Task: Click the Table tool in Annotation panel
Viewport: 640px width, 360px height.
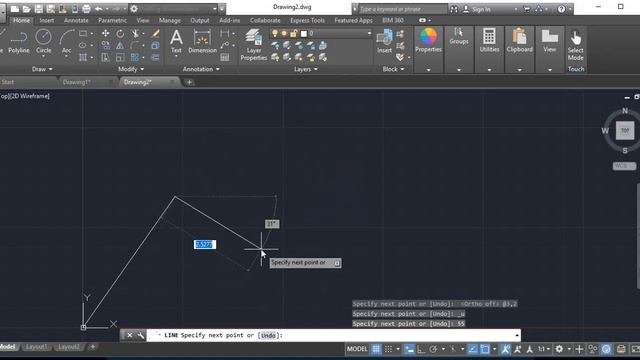Action: point(224,58)
